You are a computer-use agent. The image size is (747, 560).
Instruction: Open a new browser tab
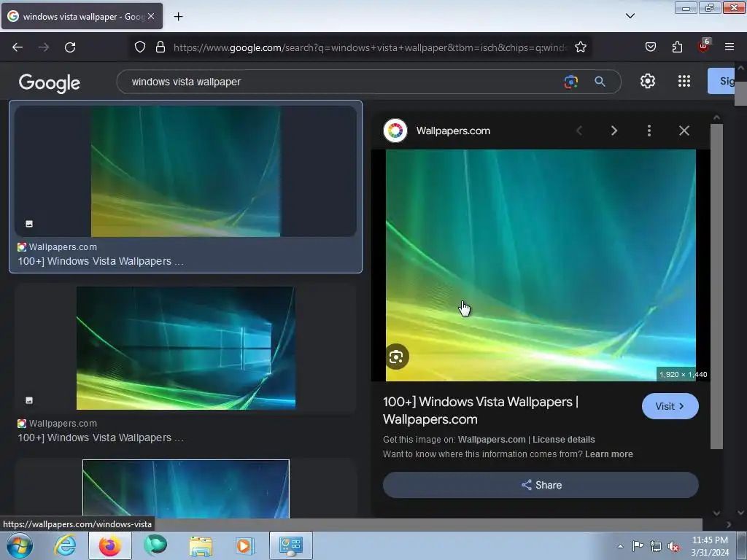(x=178, y=17)
